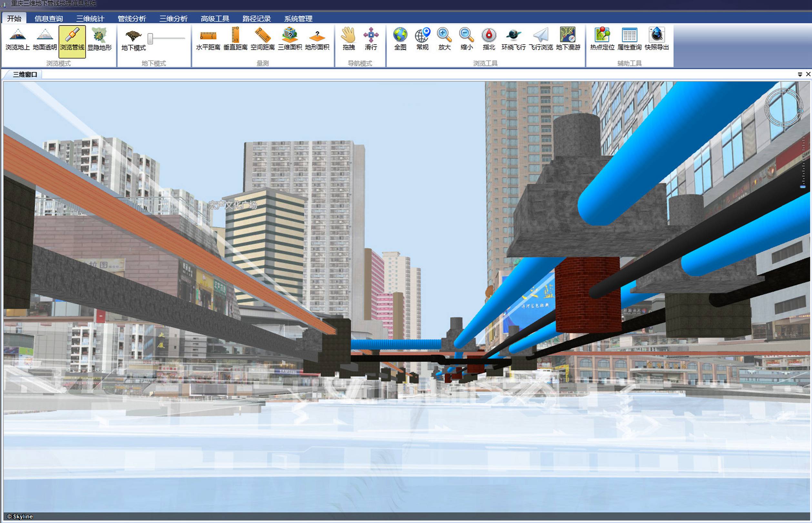Open the 三维窗口 panel dropdown arrow

[x=800, y=74]
